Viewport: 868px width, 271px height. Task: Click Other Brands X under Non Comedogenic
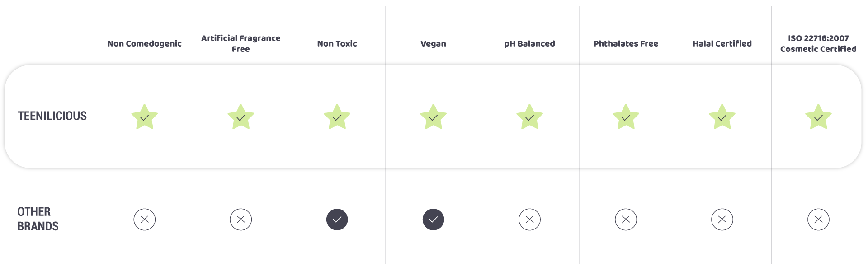click(145, 220)
